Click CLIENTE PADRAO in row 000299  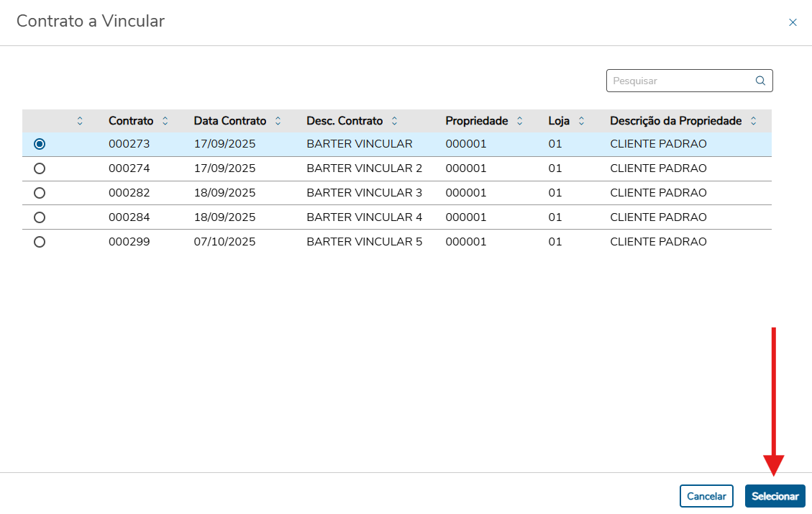(x=658, y=241)
